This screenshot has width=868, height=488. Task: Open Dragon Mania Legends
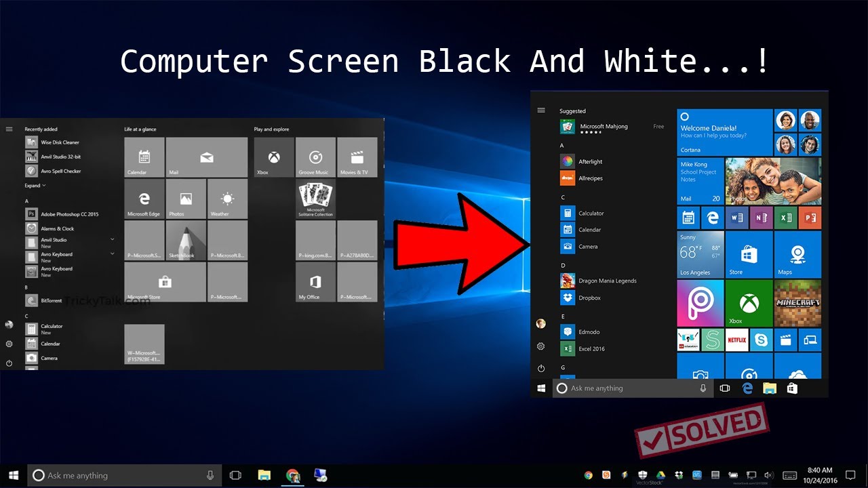[x=598, y=281]
